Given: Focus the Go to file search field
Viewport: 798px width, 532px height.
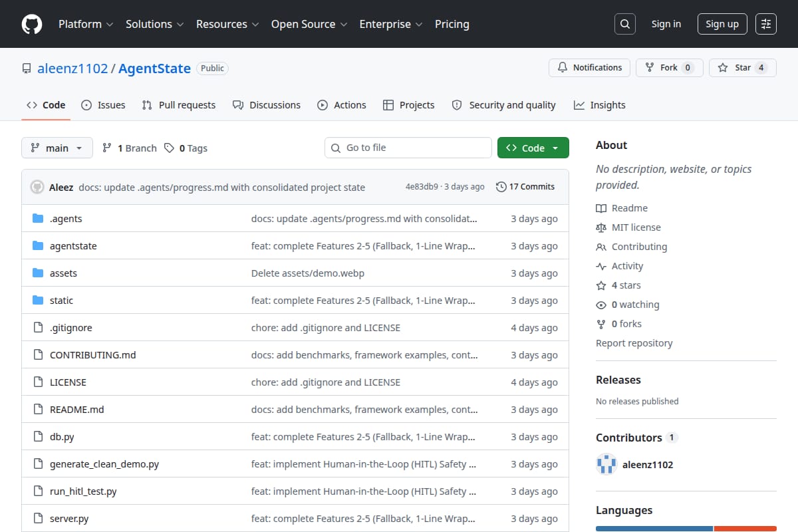Looking at the screenshot, I should pyautogui.click(x=408, y=148).
